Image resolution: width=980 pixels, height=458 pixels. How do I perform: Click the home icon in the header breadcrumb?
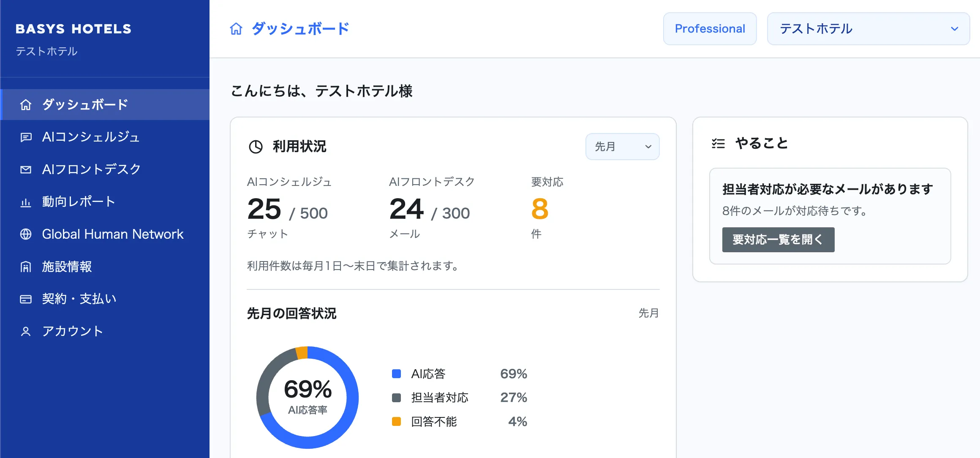(236, 29)
